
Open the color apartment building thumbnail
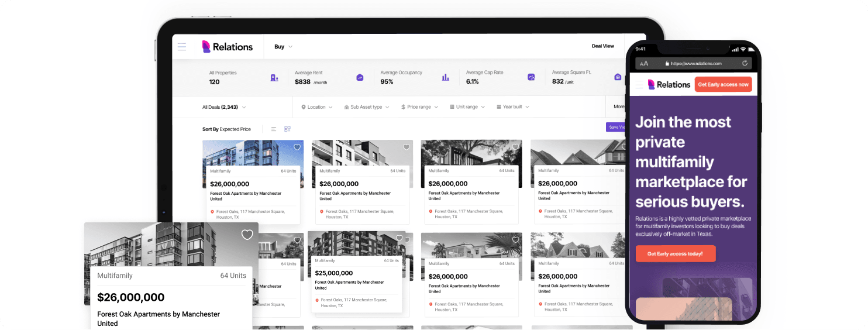(253, 153)
